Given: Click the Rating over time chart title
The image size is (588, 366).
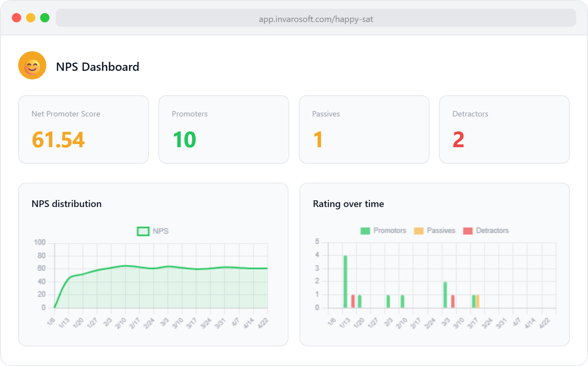Looking at the screenshot, I should click(x=348, y=204).
